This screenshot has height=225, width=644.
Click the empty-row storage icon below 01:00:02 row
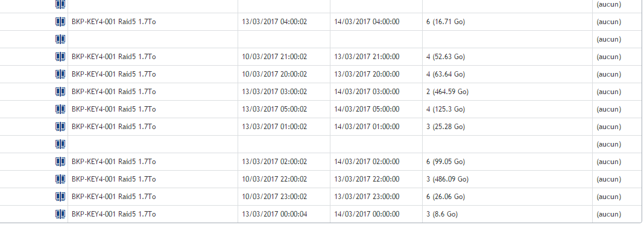point(60,144)
